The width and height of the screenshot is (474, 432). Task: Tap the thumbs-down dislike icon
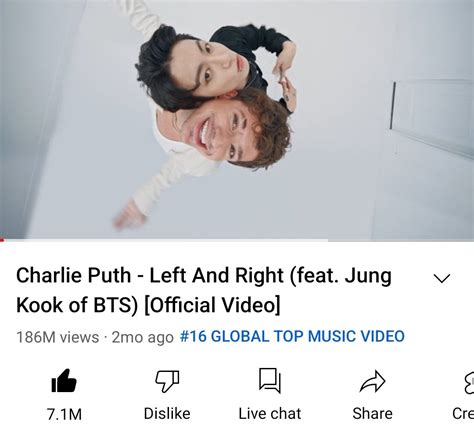(167, 381)
